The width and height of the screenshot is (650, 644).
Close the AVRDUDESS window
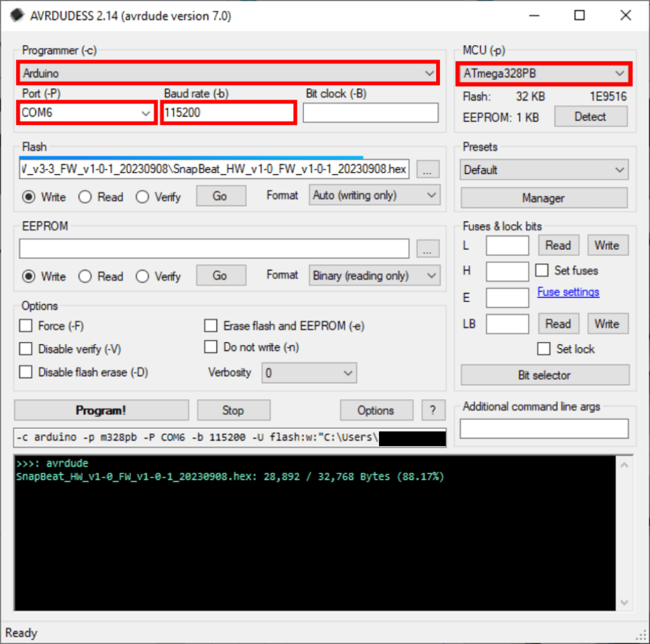click(x=625, y=15)
